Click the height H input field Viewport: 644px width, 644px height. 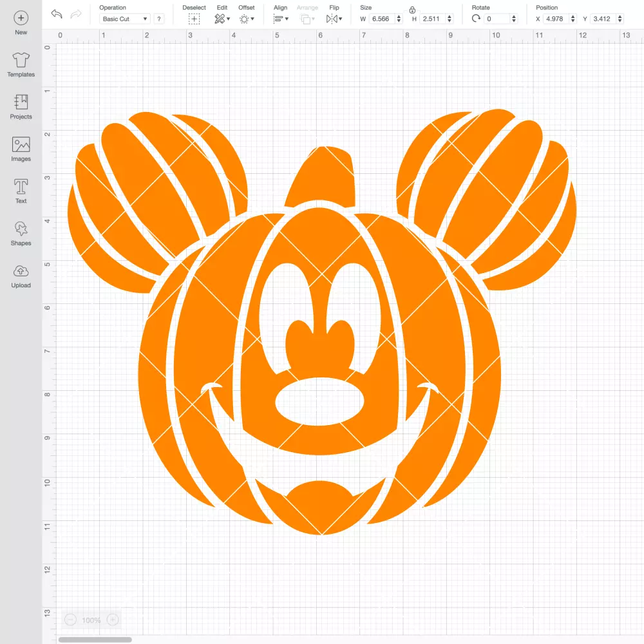pos(433,19)
